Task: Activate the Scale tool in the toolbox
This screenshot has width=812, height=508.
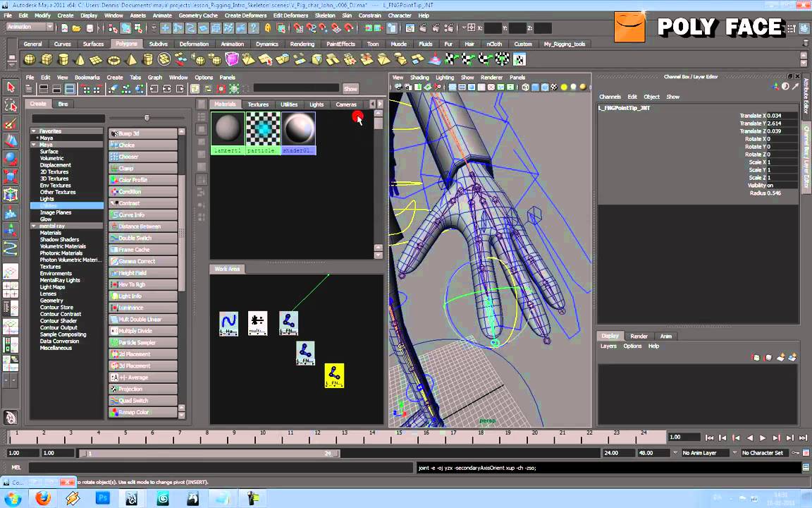Action: pos(11,177)
